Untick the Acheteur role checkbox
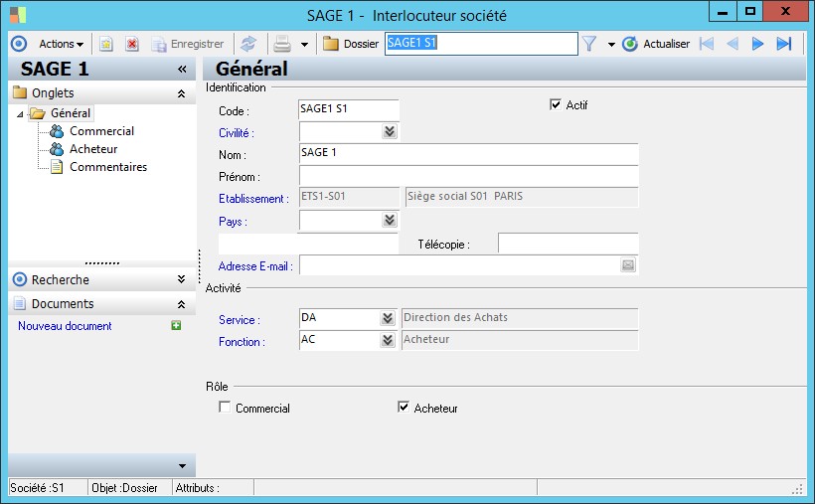 click(x=404, y=408)
